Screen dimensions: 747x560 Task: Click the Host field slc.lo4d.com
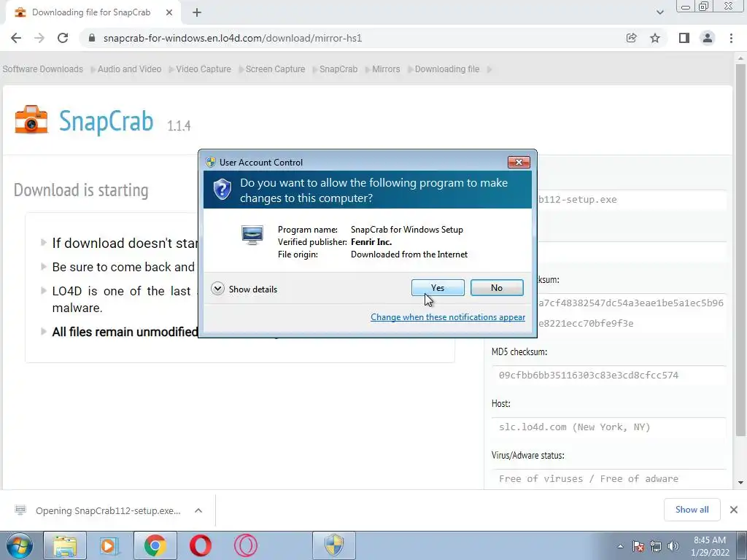[609, 427]
